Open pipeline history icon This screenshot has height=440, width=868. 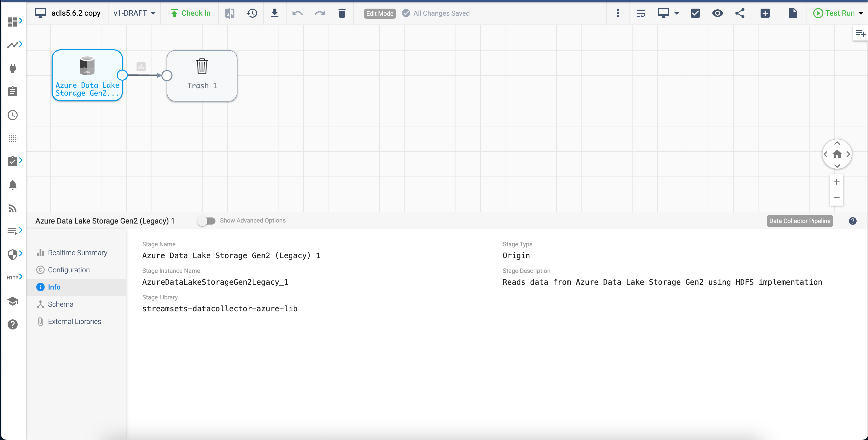click(252, 13)
